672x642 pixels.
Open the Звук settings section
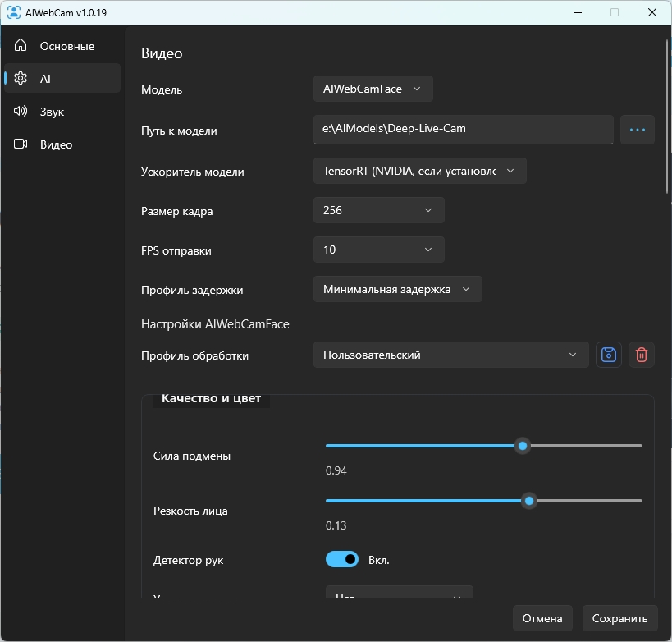[x=62, y=112]
